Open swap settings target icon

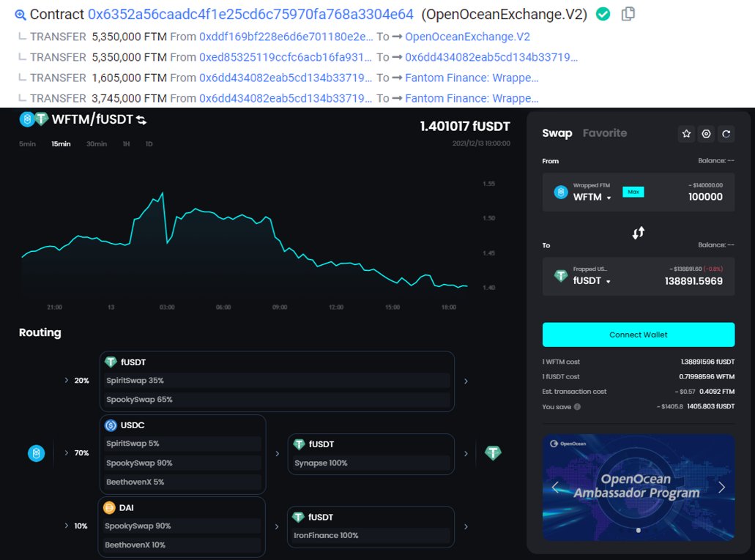click(707, 134)
